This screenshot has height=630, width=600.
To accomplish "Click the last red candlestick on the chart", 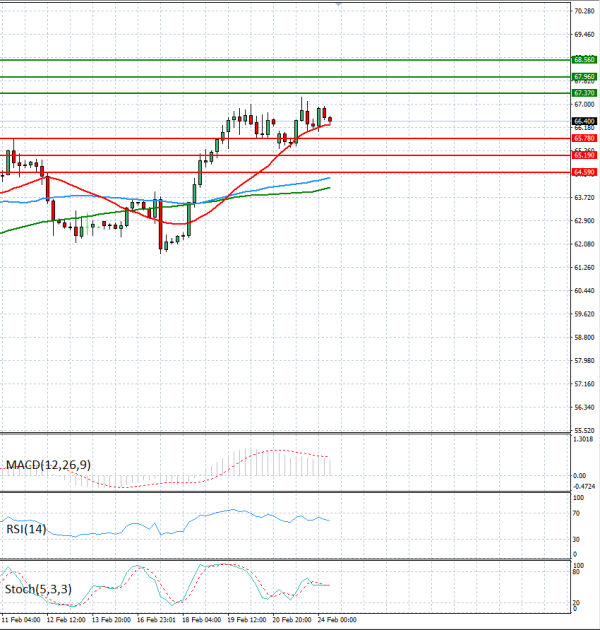I will pyautogui.click(x=323, y=113).
